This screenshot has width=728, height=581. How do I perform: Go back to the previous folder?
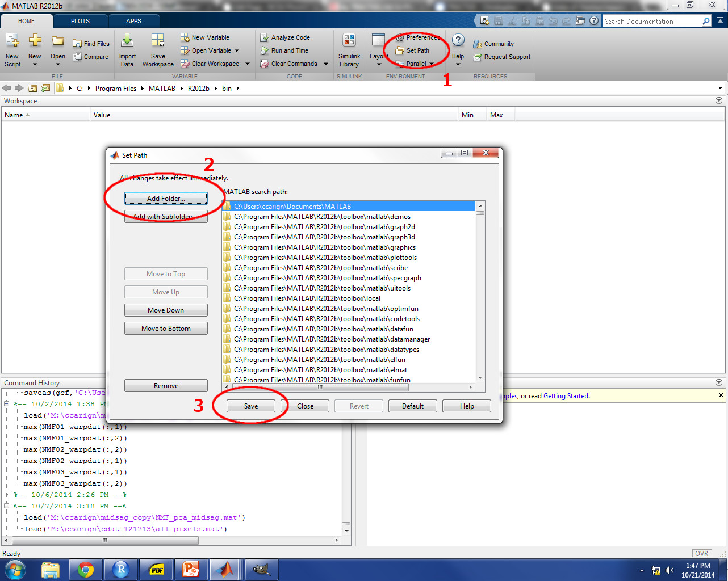(x=7, y=88)
